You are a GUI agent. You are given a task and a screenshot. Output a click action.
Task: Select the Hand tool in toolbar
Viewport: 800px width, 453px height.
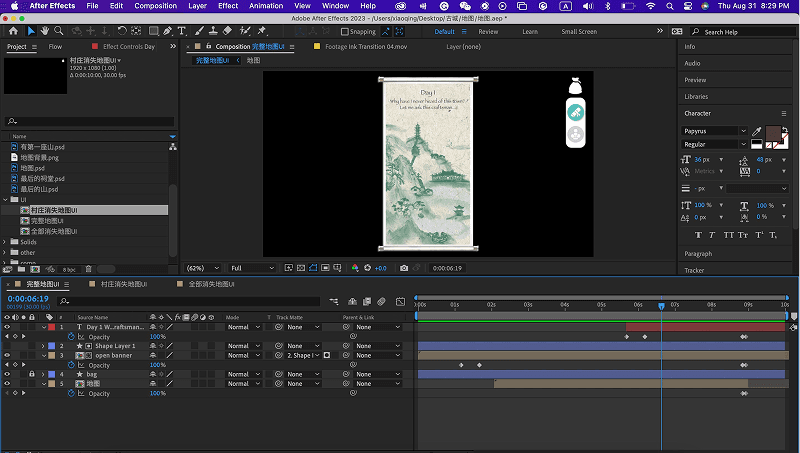click(x=44, y=31)
